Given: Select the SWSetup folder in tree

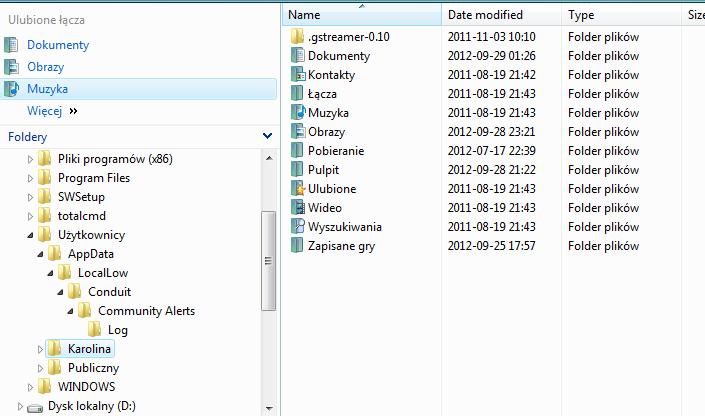Looking at the screenshot, I should [81, 197].
